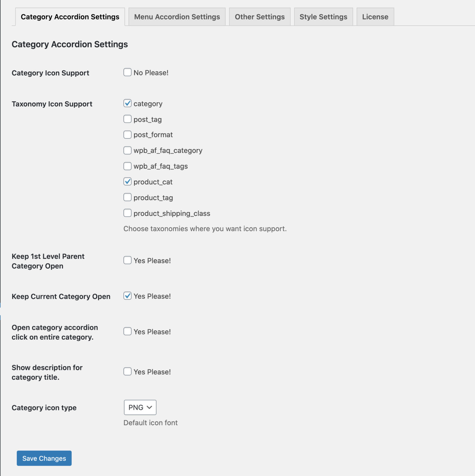Screen dimensions: 475x476
Task: Open the License tab
Action: pyautogui.click(x=375, y=17)
